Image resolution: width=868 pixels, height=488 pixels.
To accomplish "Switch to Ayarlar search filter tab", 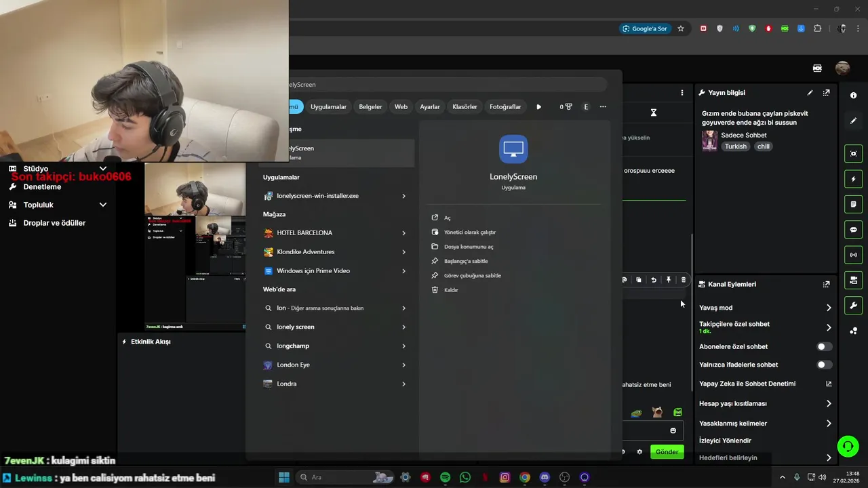I will coord(430,106).
